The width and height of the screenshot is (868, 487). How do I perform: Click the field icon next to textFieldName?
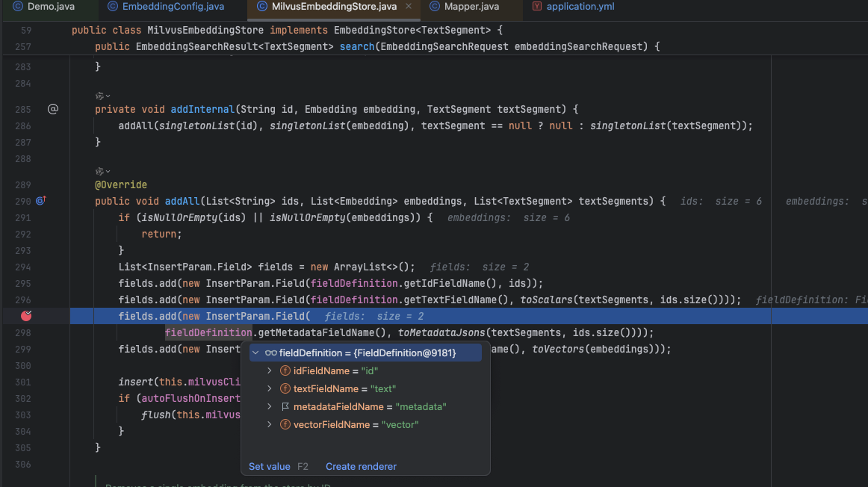[285, 389]
